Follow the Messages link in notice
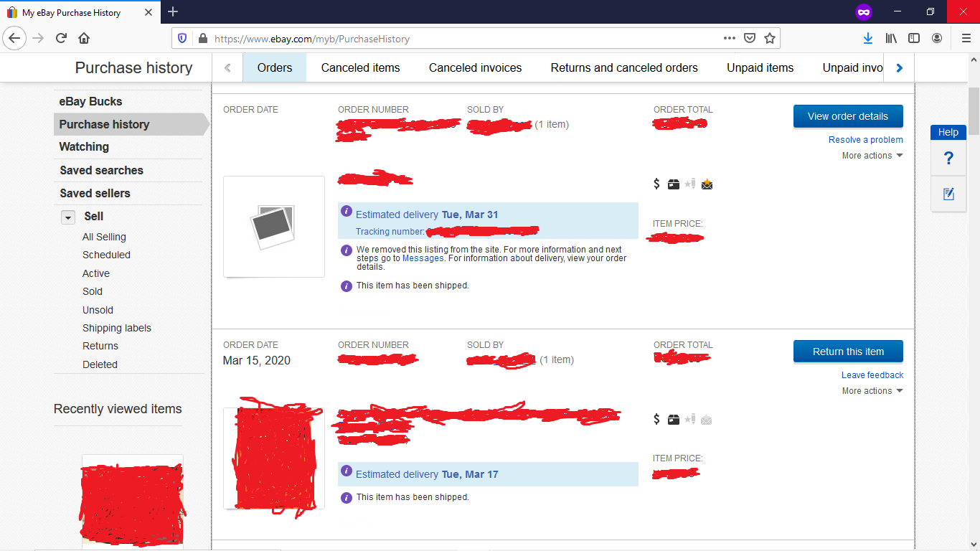Image resolution: width=980 pixels, height=551 pixels. pos(423,258)
